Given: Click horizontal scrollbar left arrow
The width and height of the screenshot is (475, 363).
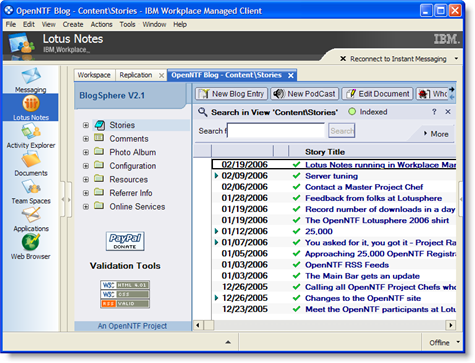Looking at the screenshot, I should [x=198, y=325].
